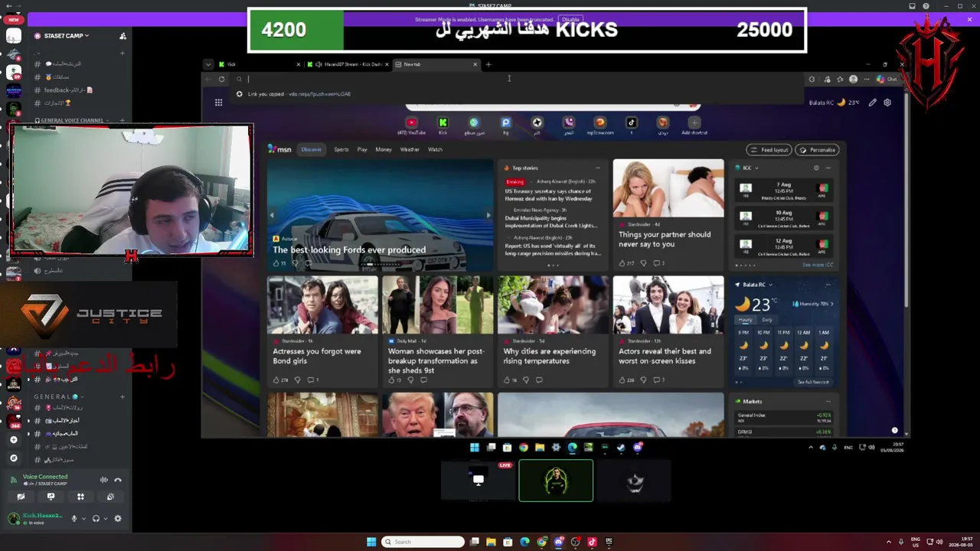980x551 pixels.
Task: Select the LIVE stream source thumbnail
Action: click(x=479, y=481)
